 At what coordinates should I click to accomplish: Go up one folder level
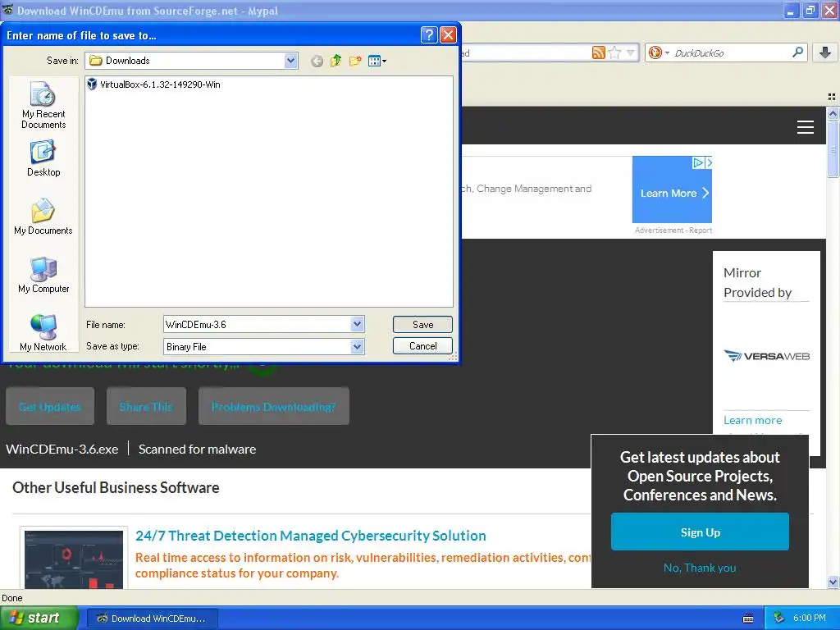(336, 61)
